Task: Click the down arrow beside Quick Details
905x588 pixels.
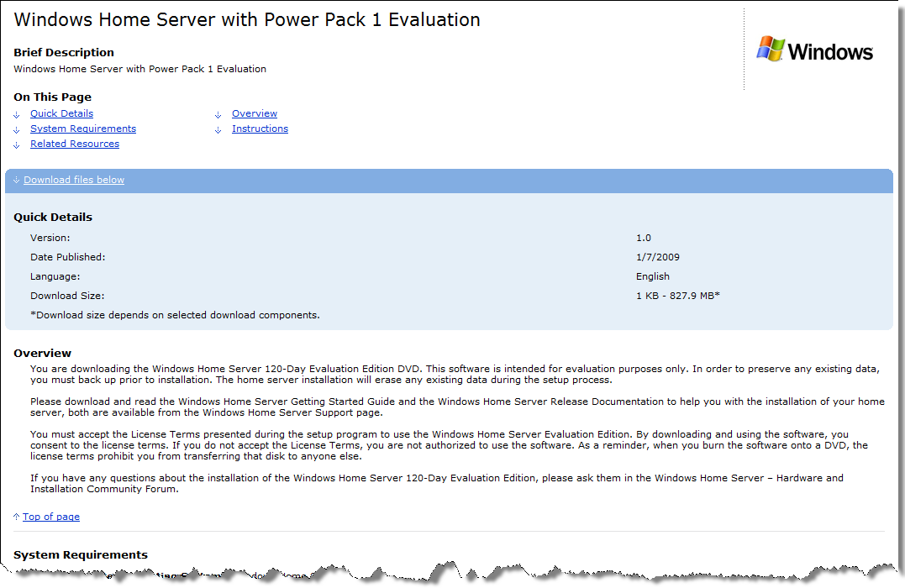Action: [17, 115]
